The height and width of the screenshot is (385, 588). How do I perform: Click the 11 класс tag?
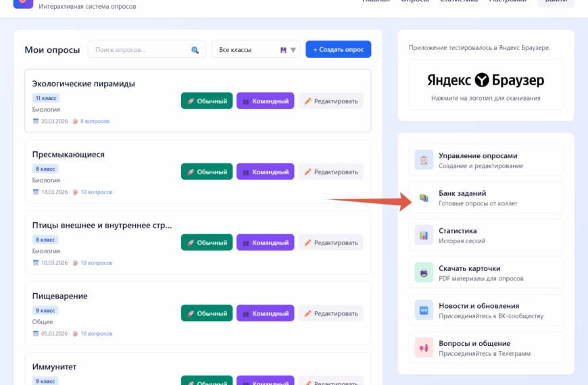point(46,98)
